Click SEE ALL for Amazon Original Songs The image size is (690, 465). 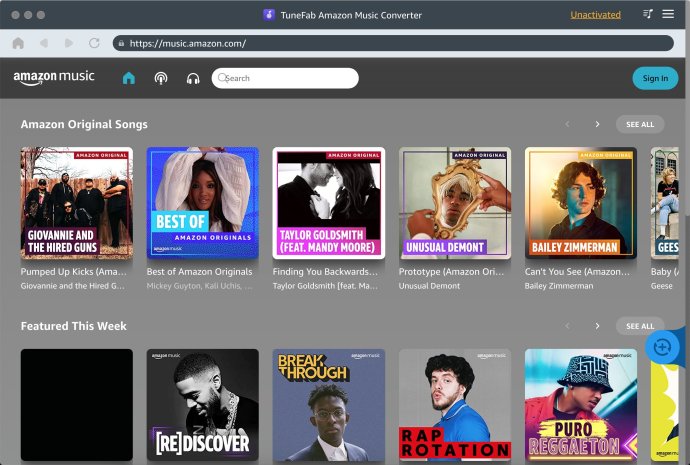click(x=640, y=124)
